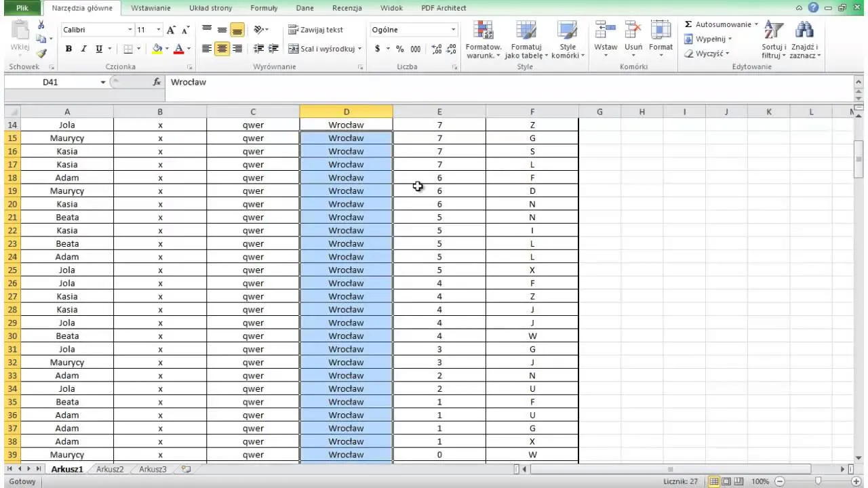Open Sortuj i filtruj menu
The image size is (868, 488).
(773, 39)
